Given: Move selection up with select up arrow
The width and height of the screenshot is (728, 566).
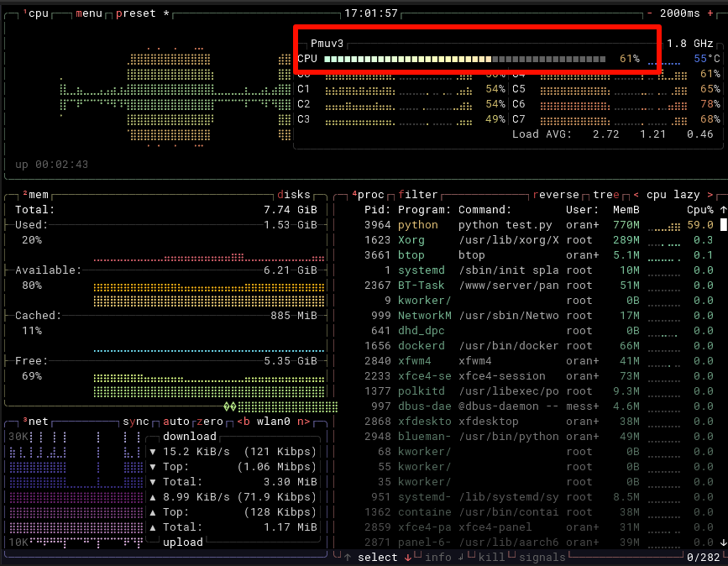Looking at the screenshot, I should tap(348, 557).
